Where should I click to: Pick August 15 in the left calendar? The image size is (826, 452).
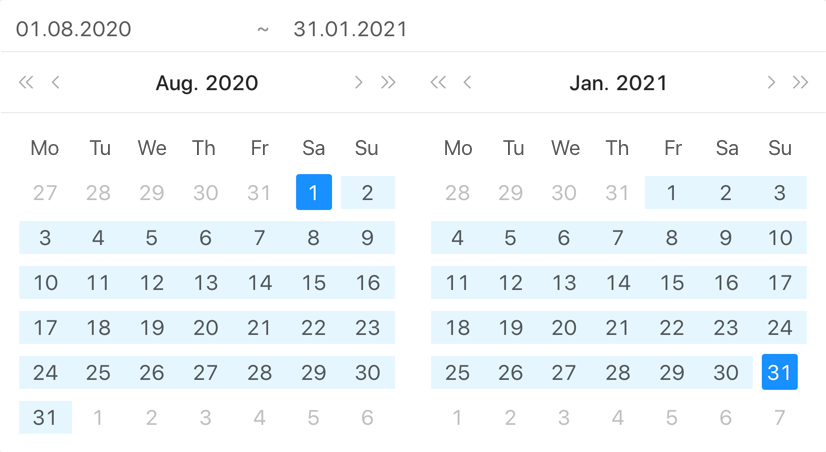314,282
